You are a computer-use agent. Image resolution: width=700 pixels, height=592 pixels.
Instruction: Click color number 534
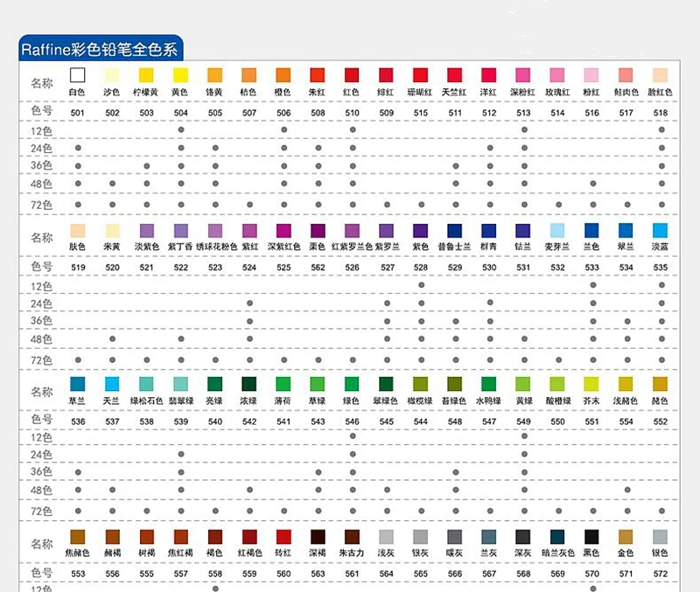(626, 268)
